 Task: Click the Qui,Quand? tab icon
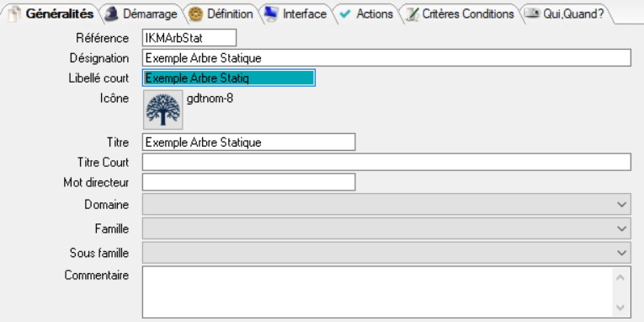[x=532, y=13]
